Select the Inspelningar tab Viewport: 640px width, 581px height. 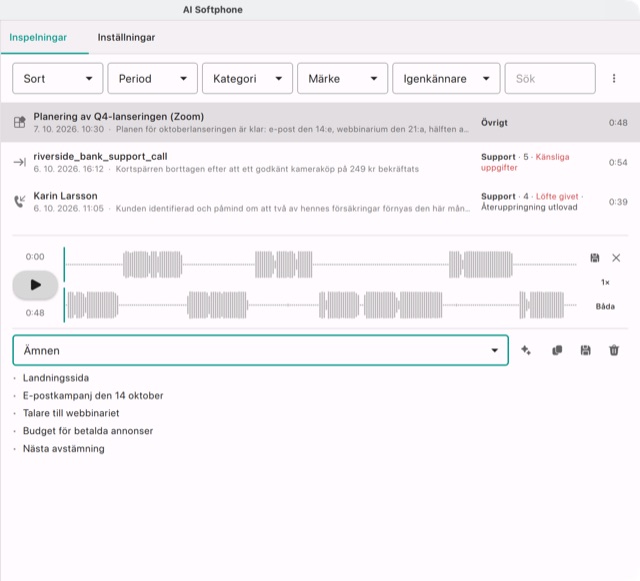point(38,38)
